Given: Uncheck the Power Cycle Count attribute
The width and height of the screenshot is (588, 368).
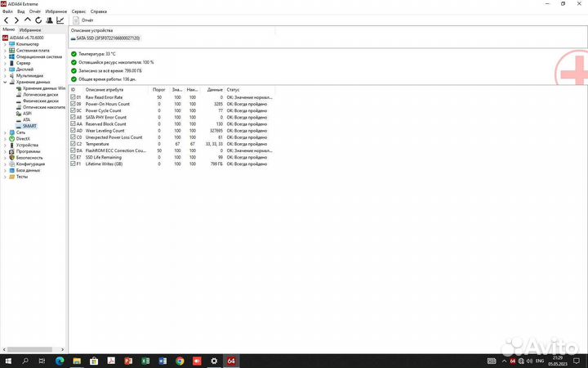Looking at the screenshot, I should pos(73,110).
